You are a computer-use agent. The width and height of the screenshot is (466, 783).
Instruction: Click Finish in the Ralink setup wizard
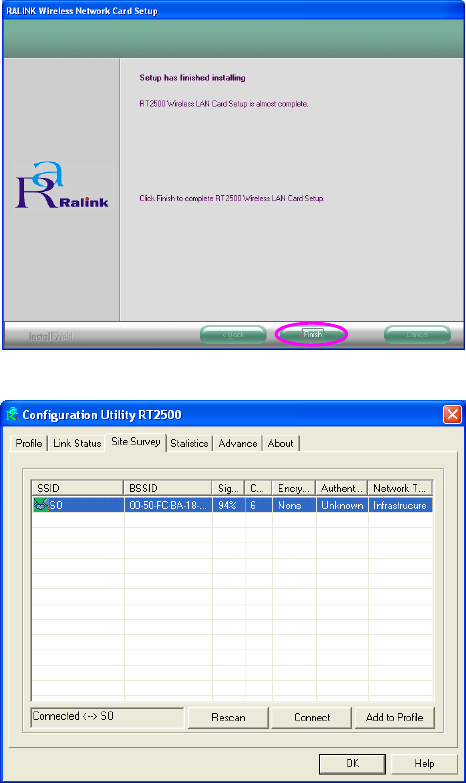pos(313,335)
